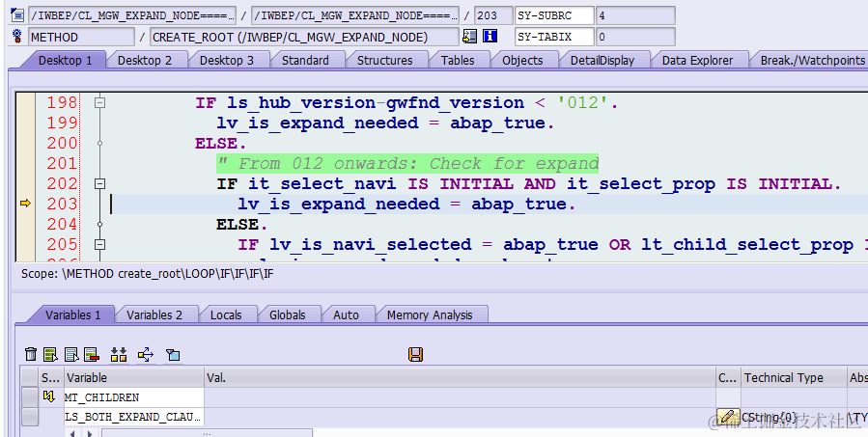
Task: Select the Auto tab
Action: click(346, 314)
